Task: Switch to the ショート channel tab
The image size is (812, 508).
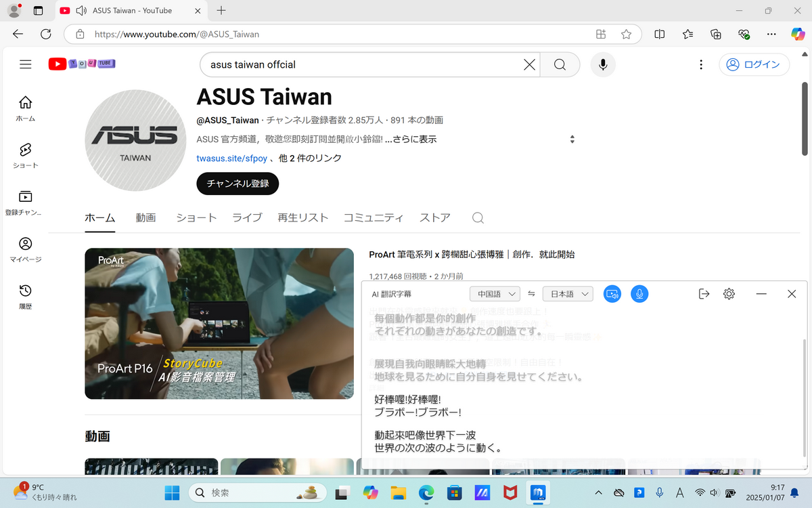Action: coord(196,217)
